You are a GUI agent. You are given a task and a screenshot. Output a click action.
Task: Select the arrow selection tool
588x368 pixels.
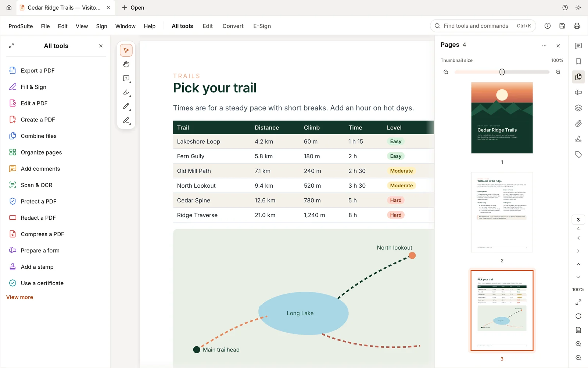[x=126, y=50]
